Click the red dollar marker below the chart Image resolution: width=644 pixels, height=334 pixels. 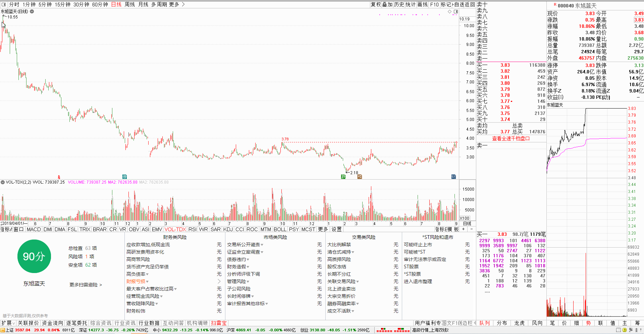click(59, 177)
